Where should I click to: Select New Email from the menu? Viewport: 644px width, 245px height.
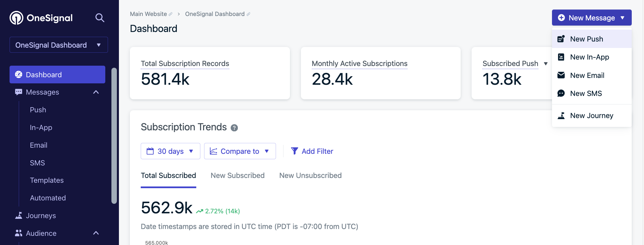click(x=592, y=75)
